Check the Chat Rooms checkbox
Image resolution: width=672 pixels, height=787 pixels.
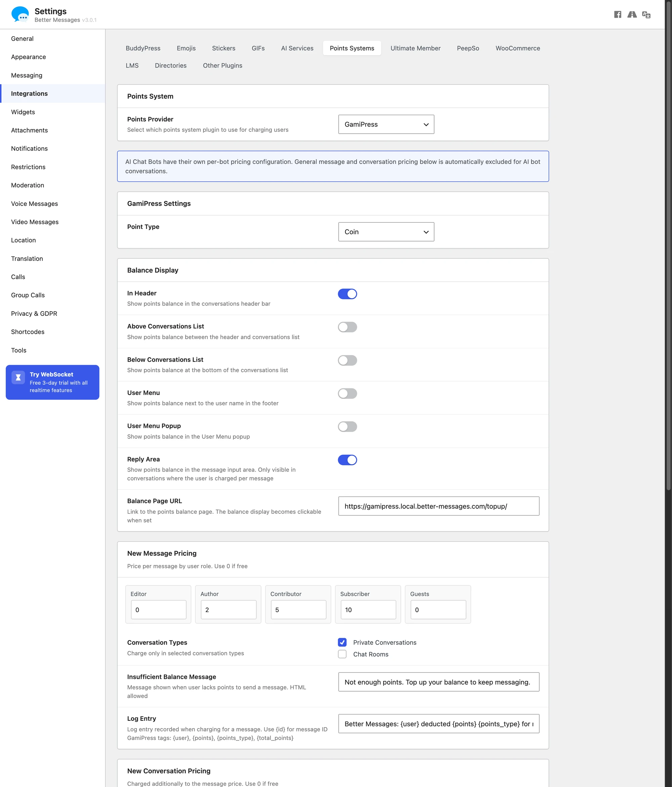(x=342, y=654)
